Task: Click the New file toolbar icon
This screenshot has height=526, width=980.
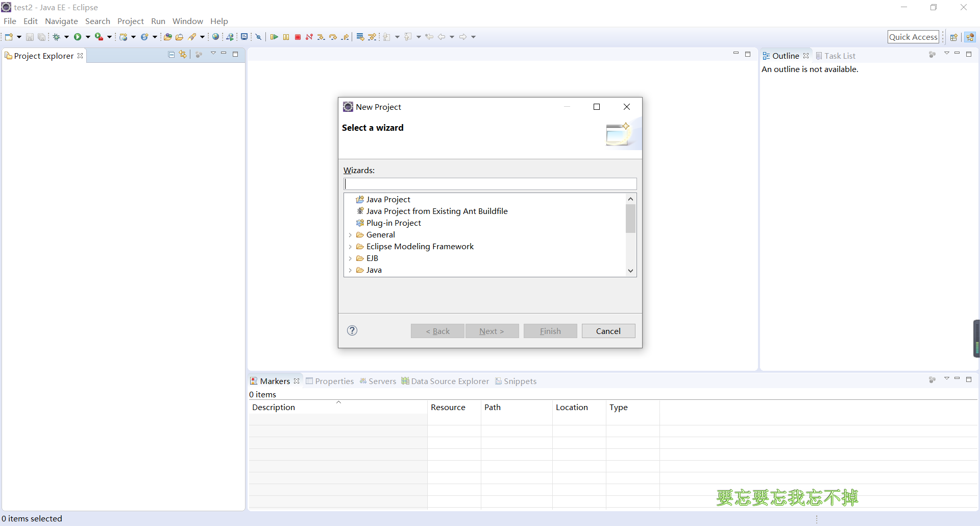Action: pos(9,37)
